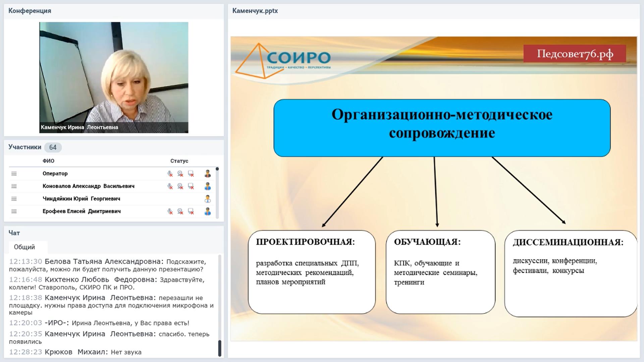Click the Каменчук.pptx panel title
644x362 pixels.
(255, 11)
